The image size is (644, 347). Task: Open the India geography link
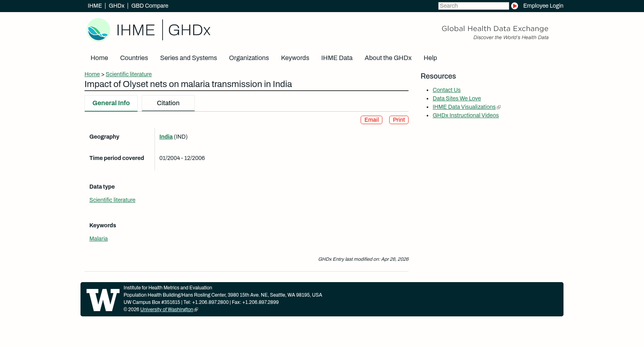(x=166, y=137)
